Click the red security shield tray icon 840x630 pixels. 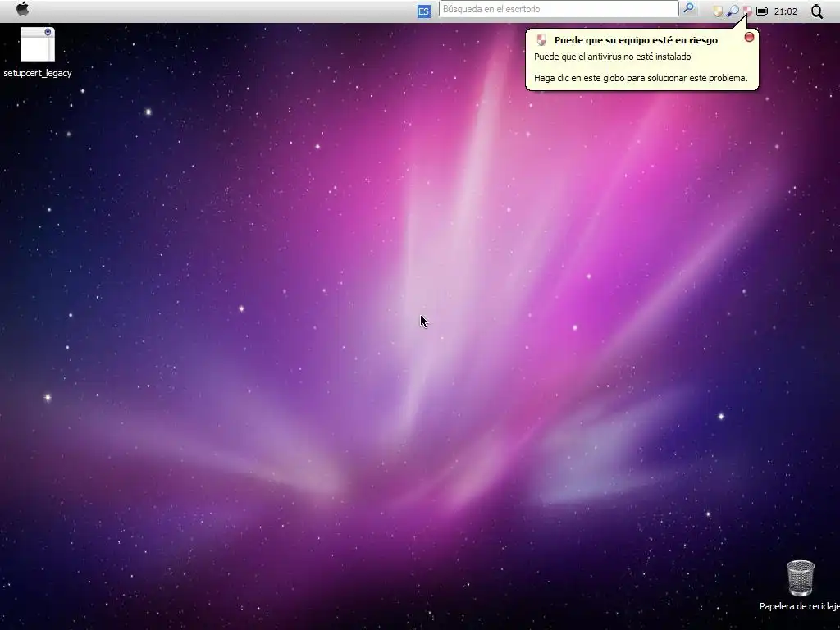(x=746, y=11)
